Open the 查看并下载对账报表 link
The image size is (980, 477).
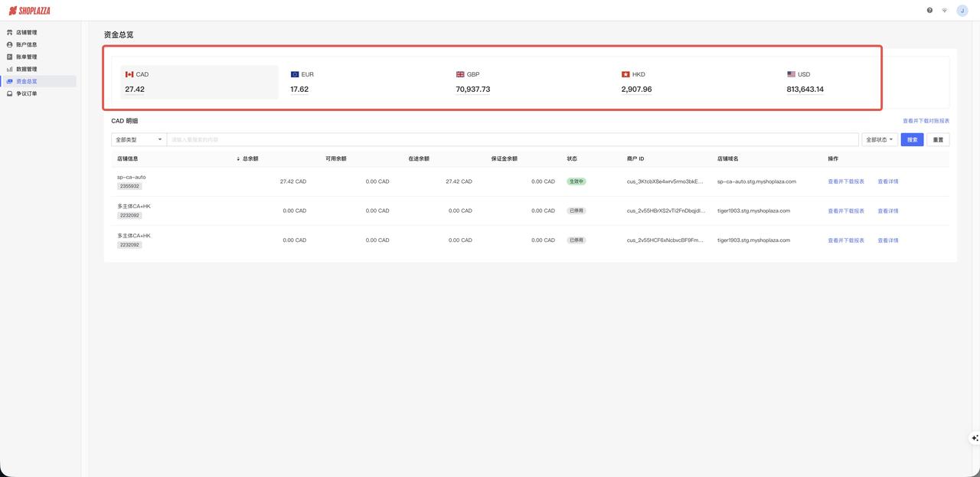[926, 121]
